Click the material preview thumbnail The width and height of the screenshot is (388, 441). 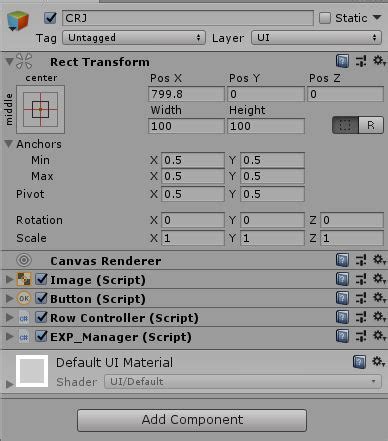coord(32,371)
